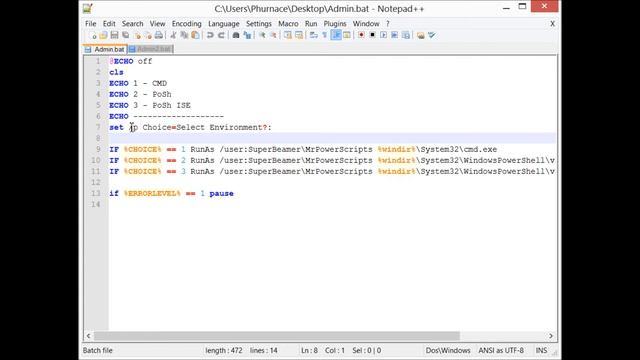Toggle the highlighted indent guide icon
Screen dimensions: 640x360
click(x=336, y=36)
